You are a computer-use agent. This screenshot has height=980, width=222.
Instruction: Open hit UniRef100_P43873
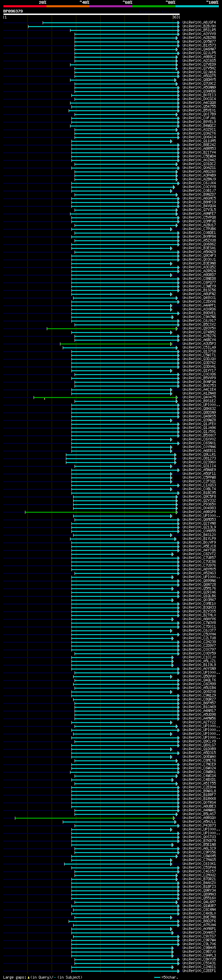pos(199,826)
